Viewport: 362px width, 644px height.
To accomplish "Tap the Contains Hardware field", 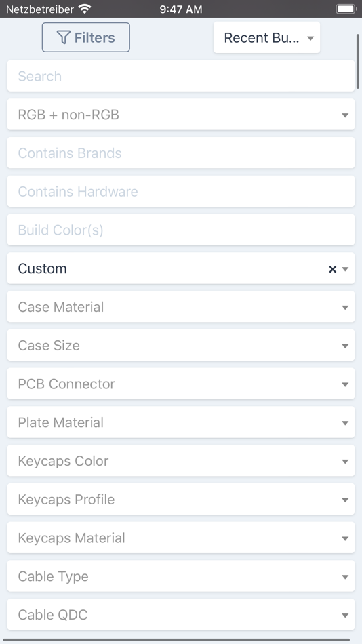I will 181,191.
